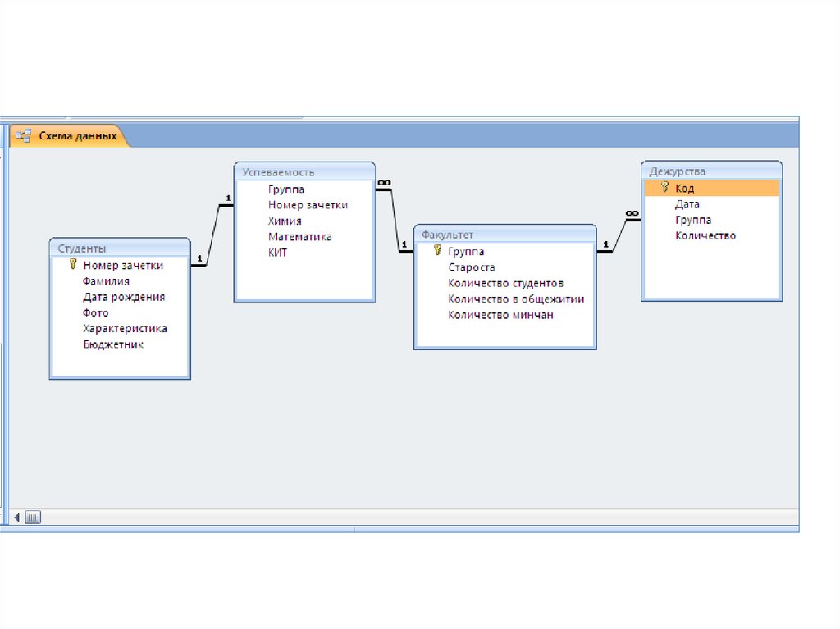Image resolution: width=840 pixels, height=629 pixels.
Task: Click the relationship line between Студенты and Успеваемость
Action: [213, 234]
